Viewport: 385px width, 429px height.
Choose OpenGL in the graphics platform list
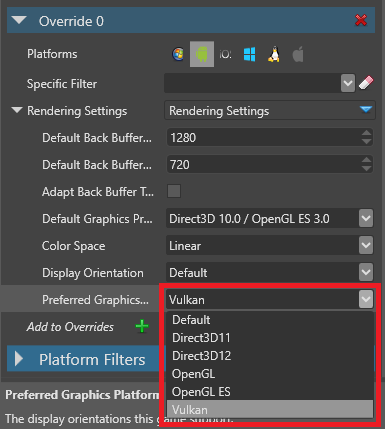(270, 374)
